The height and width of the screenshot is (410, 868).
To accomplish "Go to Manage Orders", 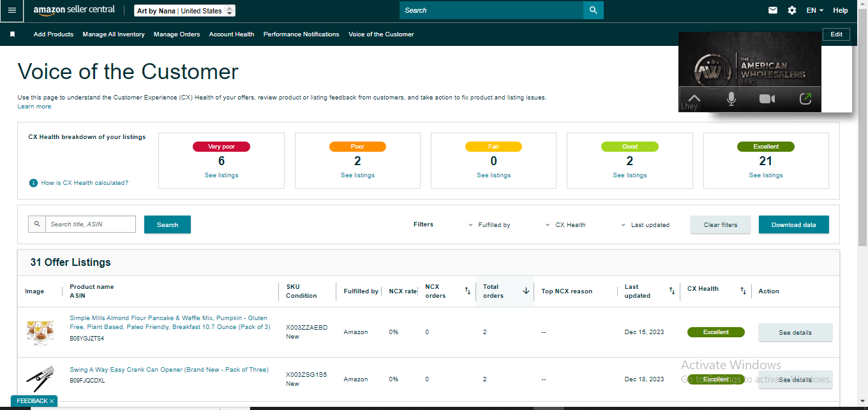I will 177,34.
